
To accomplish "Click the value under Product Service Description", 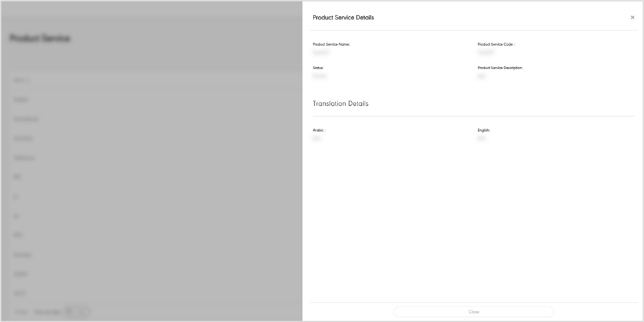I will coord(481,76).
